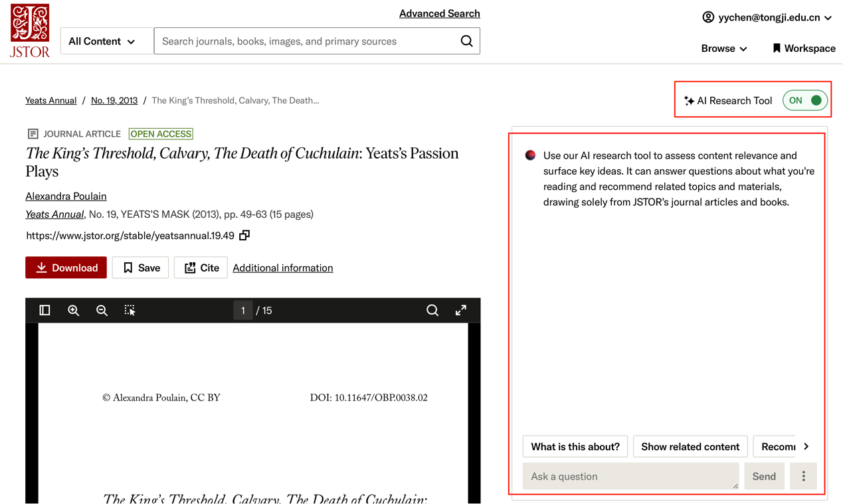Zoom in on the PDF document

[x=73, y=310]
